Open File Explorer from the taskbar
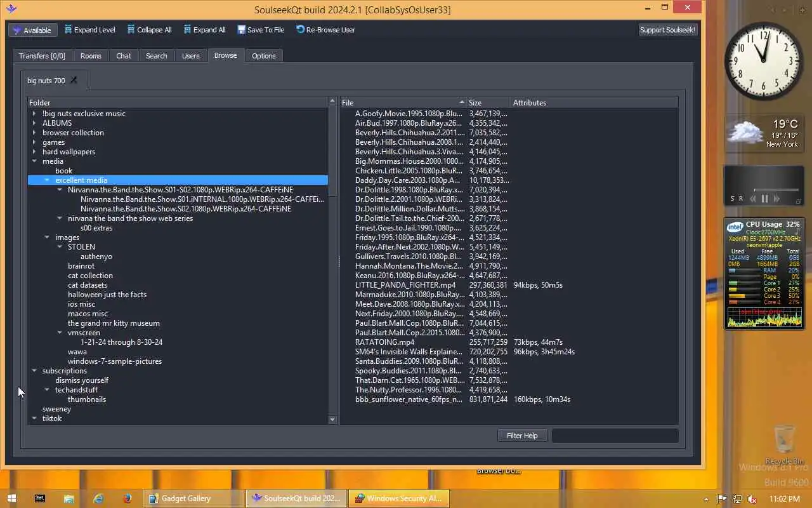The height and width of the screenshot is (508, 812). point(69,498)
